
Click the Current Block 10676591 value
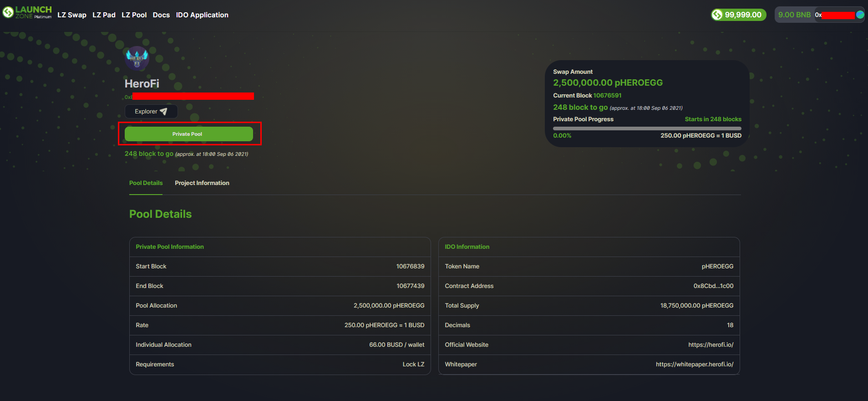click(x=607, y=95)
